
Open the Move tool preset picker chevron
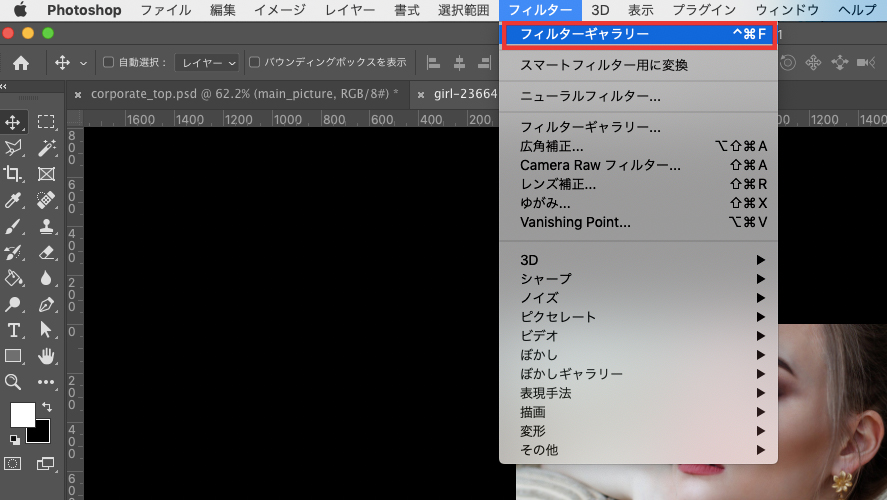point(83,63)
